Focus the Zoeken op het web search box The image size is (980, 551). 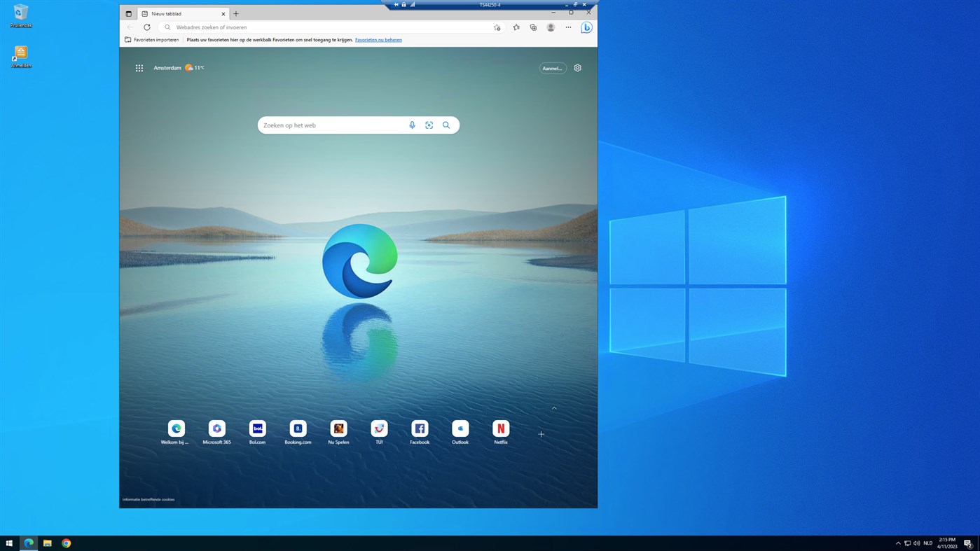(359, 125)
